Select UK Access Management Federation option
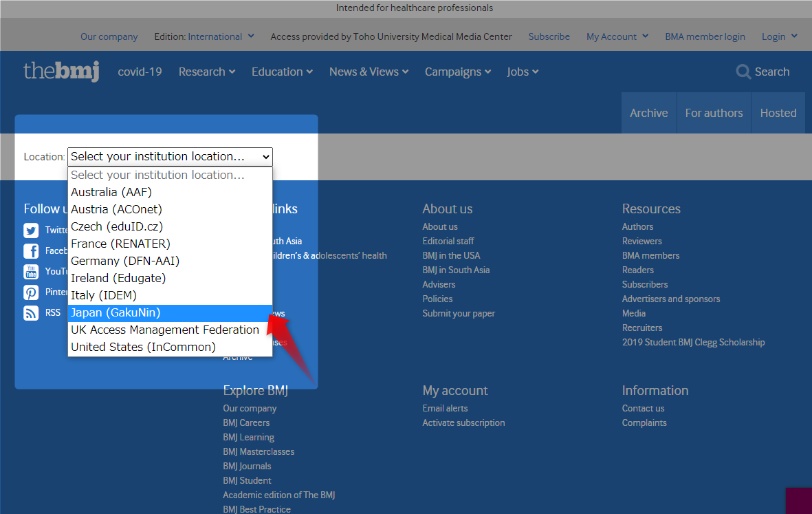The width and height of the screenshot is (812, 514). coord(170,330)
